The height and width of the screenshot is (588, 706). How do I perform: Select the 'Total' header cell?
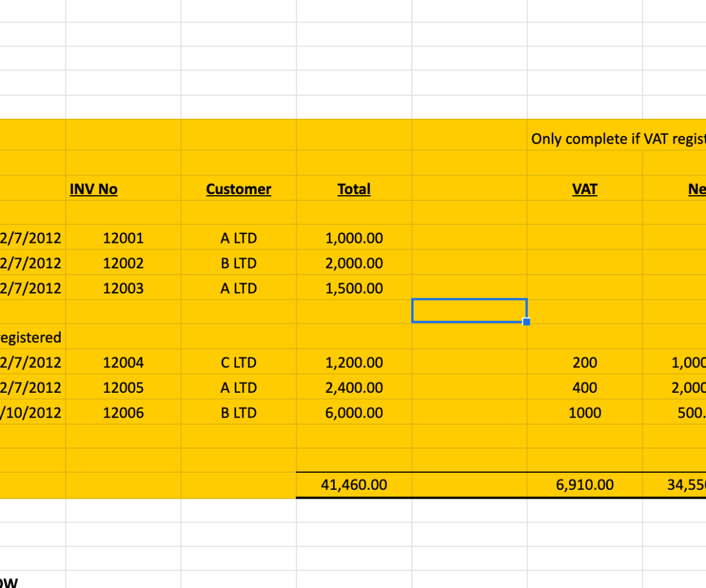pyautogui.click(x=354, y=189)
